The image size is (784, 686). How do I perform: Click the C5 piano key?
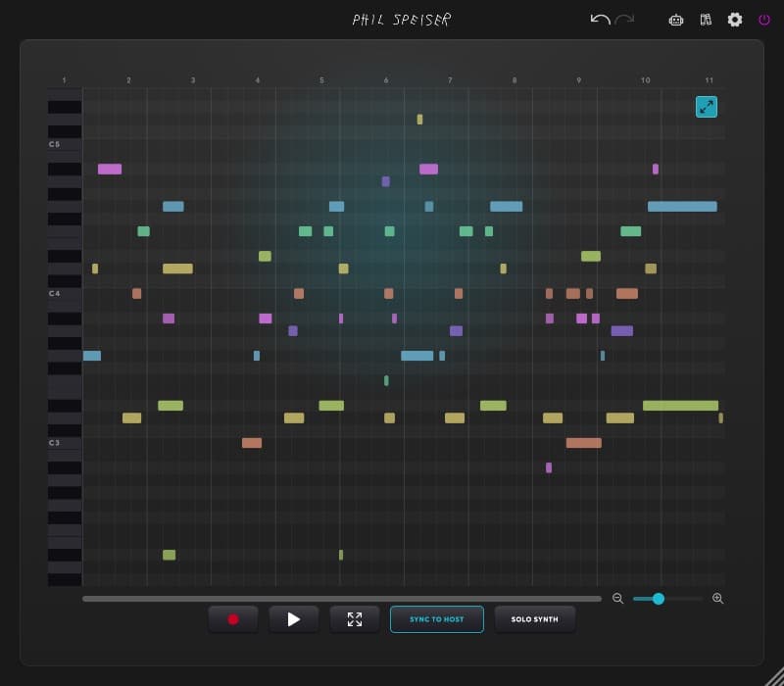65,144
